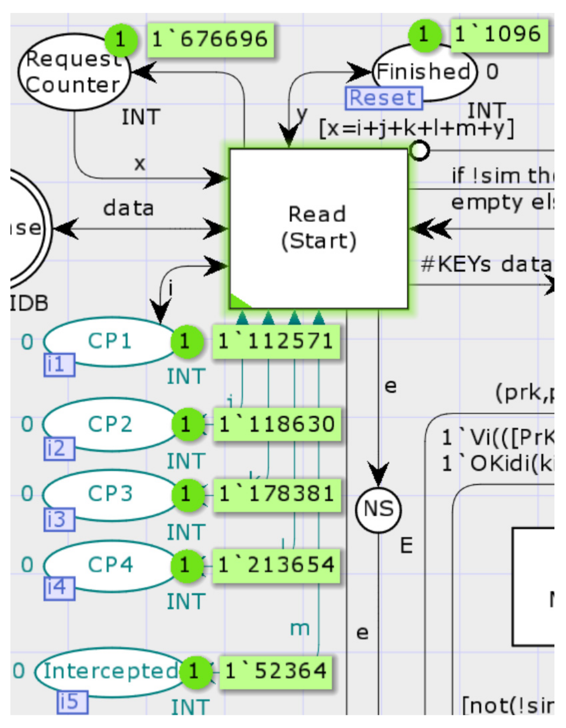
Task: Select the CP2 place ellipse
Action: [x=110, y=424]
